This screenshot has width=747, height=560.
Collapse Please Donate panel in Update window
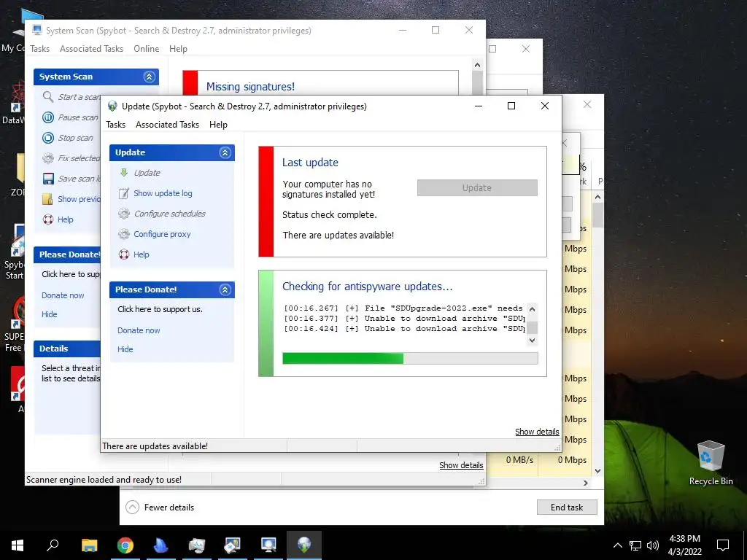pyautogui.click(x=225, y=289)
